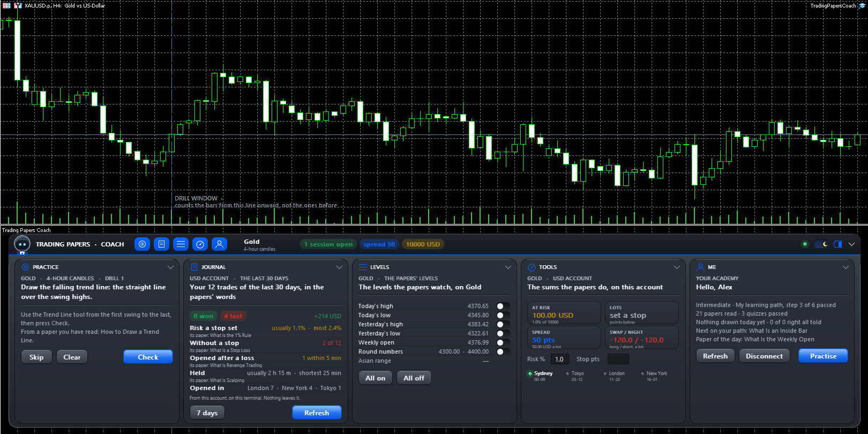Toggle the dark mode moon switch
868x434 pixels.
(821, 244)
